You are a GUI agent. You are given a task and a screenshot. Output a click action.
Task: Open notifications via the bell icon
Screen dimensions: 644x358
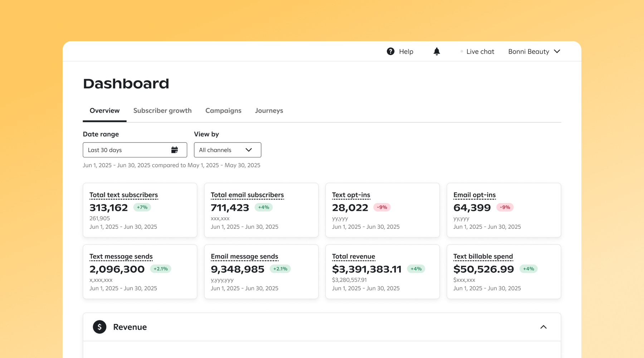pos(436,51)
